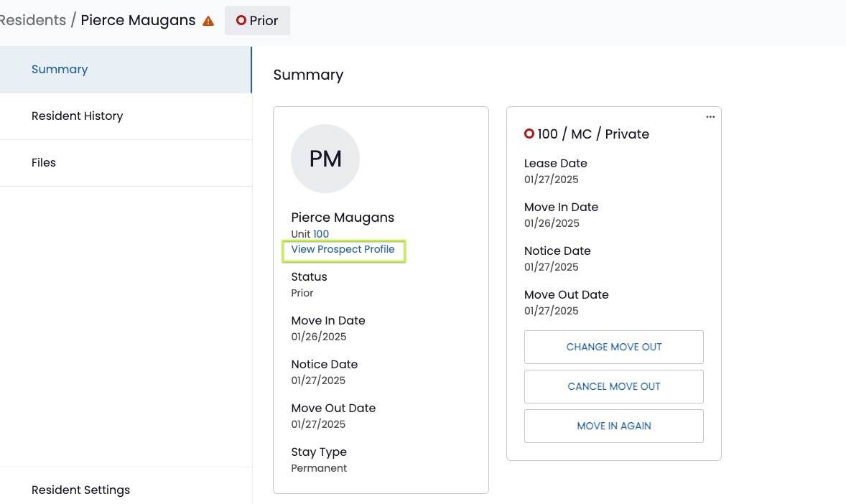Switch to the Files tab

pos(126,162)
